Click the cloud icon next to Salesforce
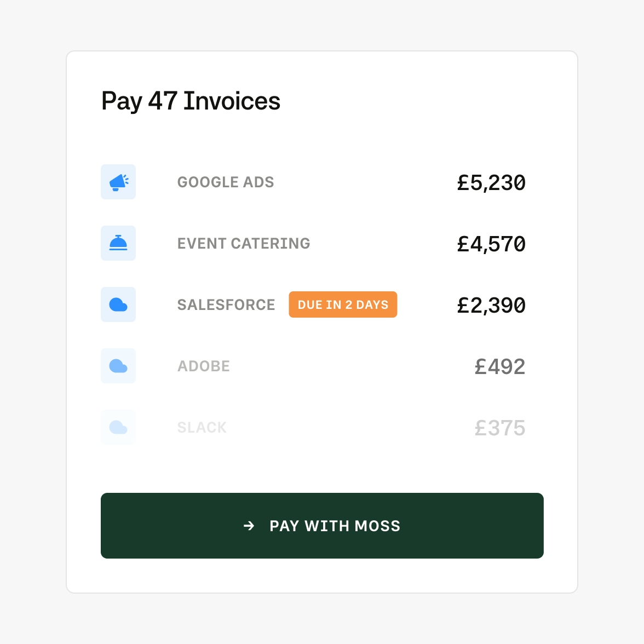This screenshot has width=644, height=644. click(118, 304)
